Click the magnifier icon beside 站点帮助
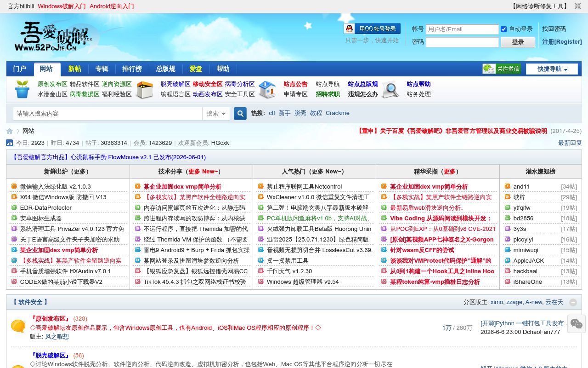The width and height of the screenshot is (588, 368). pos(390,90)
